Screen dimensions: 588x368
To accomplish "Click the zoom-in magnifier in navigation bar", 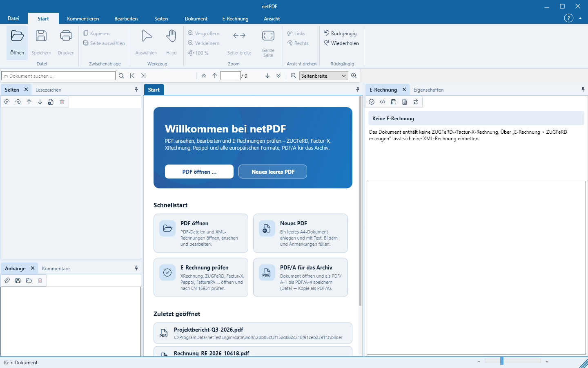I will click(x=354, y=76).
